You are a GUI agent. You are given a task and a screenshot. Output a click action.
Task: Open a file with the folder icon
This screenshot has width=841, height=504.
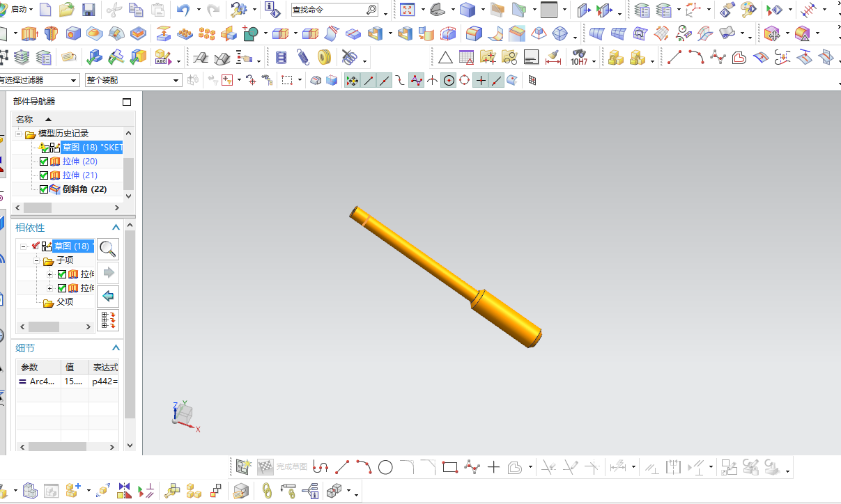coord(67,10)
